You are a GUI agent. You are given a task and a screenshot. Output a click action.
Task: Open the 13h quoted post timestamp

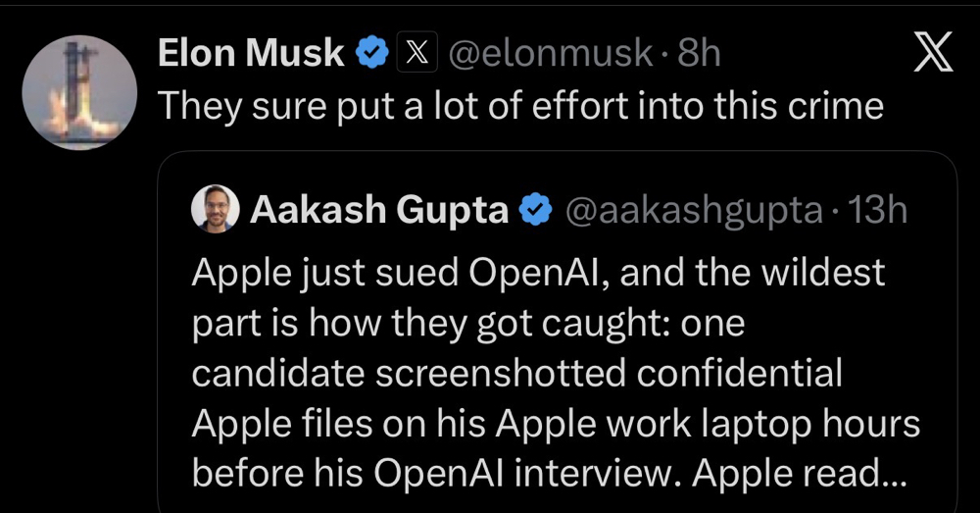[x=877, y=210]
